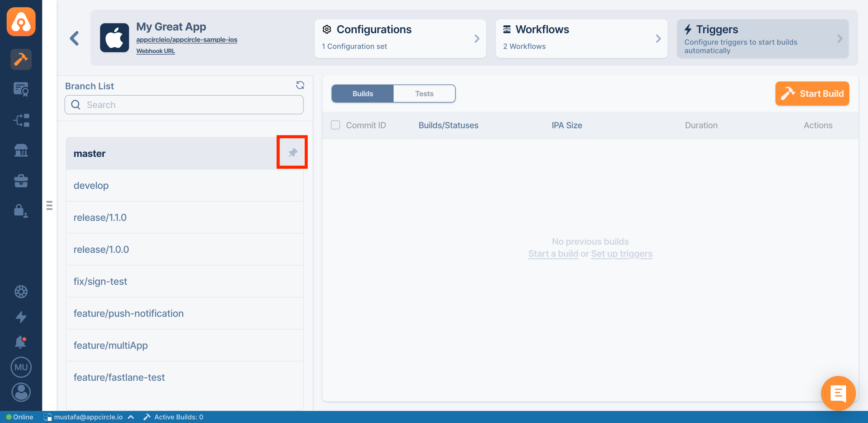Click the Set up triggers link

(x=622, y=253)
